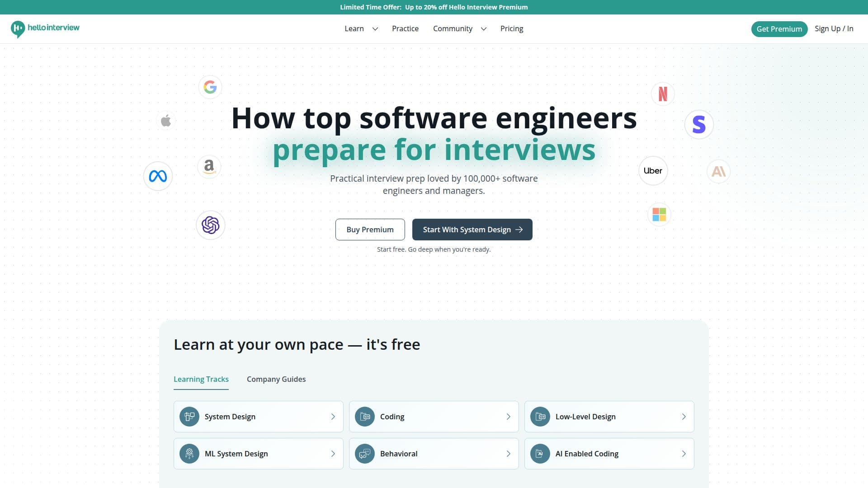868x488 pixels.
Task: Open AI Enabled Coding via its chevron
Action: pyautogui.click(x=684, y=454)
